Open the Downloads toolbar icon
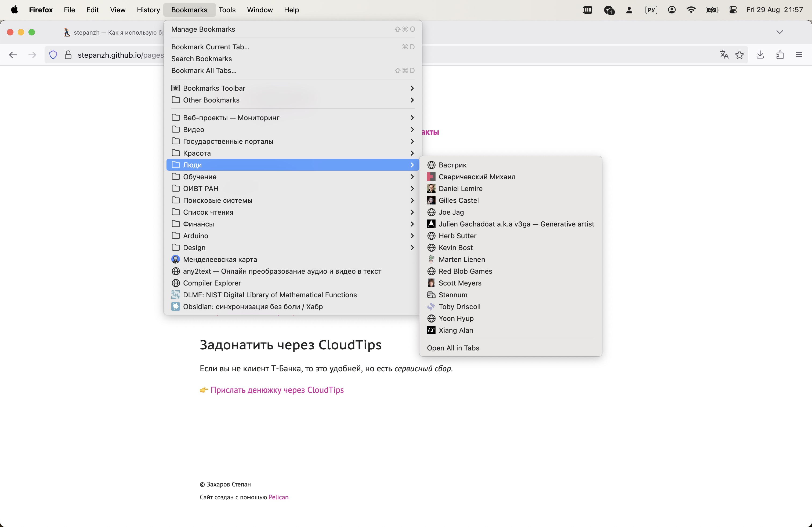Screen dimensions: 812x527 pyautogui.click(x=760, y=55)
